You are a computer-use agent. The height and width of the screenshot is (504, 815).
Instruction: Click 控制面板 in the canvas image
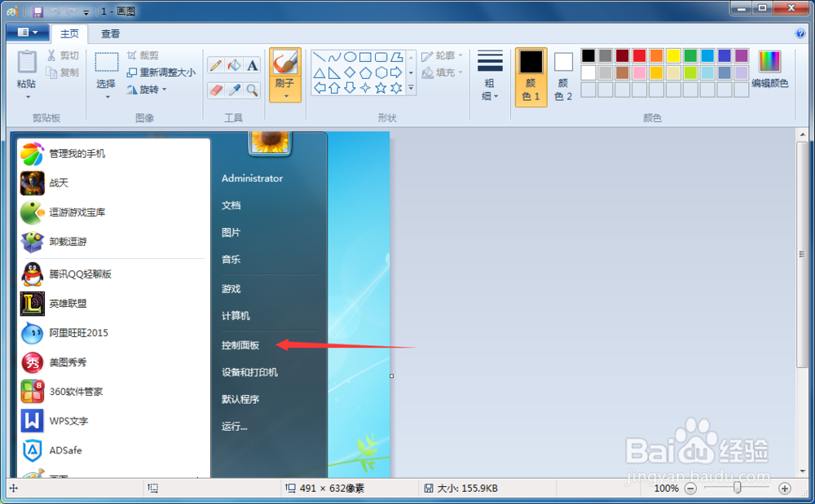click(x=240, y=345)
